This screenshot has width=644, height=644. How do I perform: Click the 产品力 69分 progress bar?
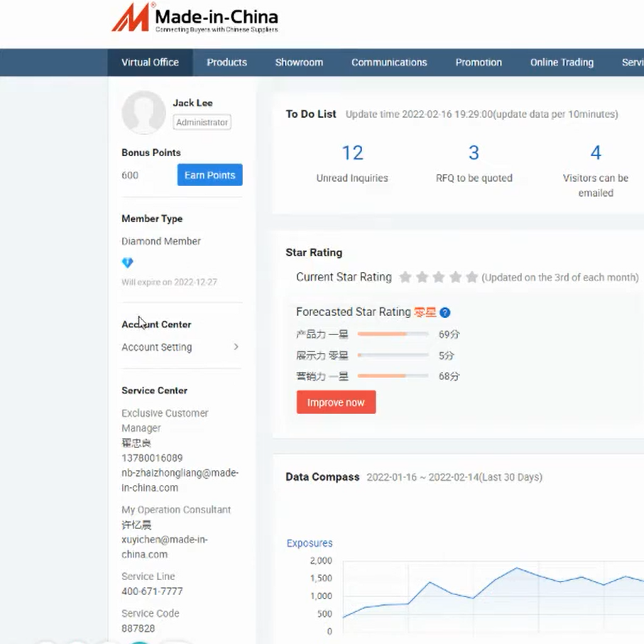(x=393, y=334)
